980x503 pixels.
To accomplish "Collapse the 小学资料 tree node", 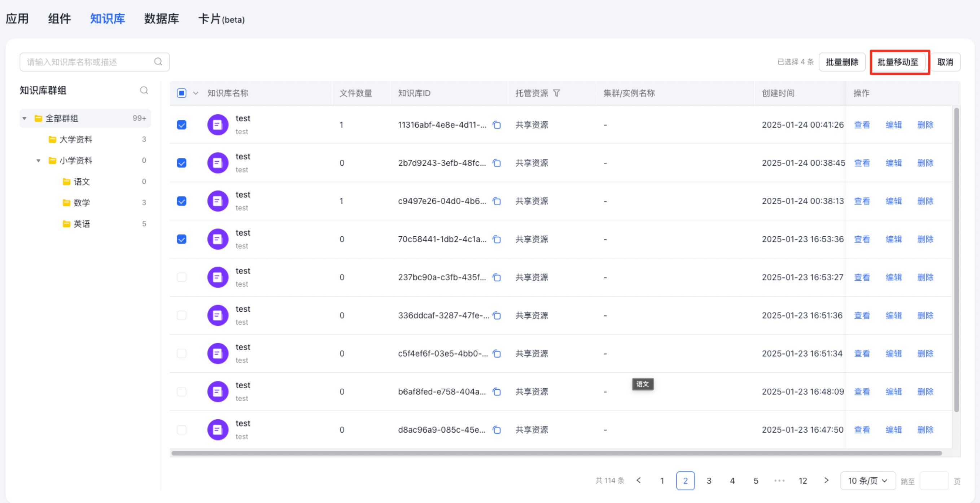I will pyautogui.click(x=38, y=161).
